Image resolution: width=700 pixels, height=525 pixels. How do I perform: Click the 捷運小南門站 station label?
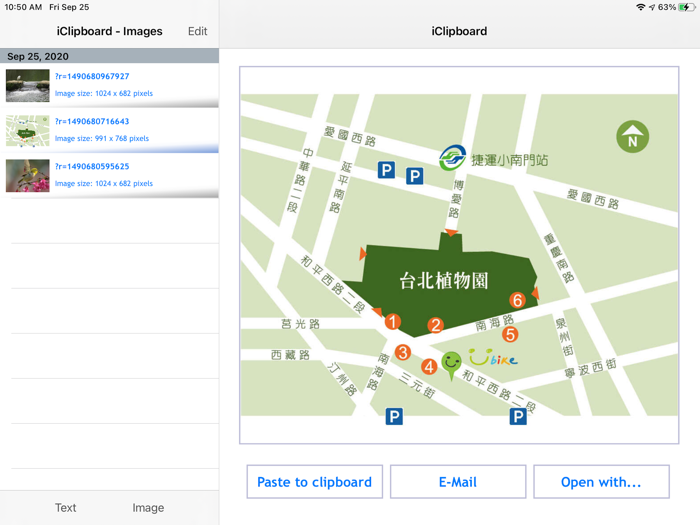pos(509,160)
